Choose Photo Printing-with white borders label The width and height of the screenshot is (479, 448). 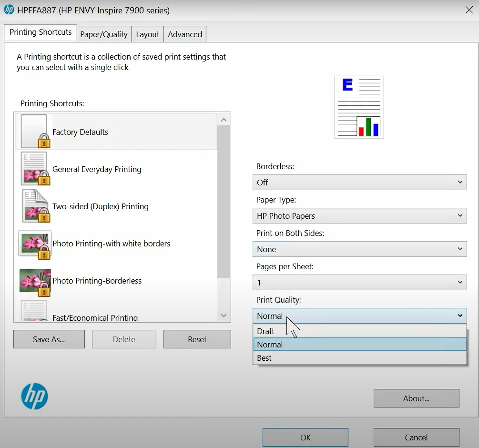coord(111,244)
